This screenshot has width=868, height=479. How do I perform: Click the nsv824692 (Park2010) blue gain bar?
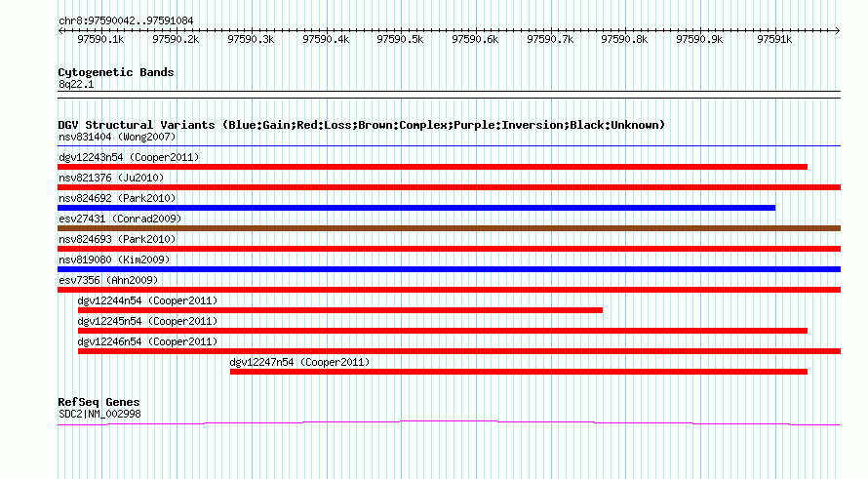point(416,208)
